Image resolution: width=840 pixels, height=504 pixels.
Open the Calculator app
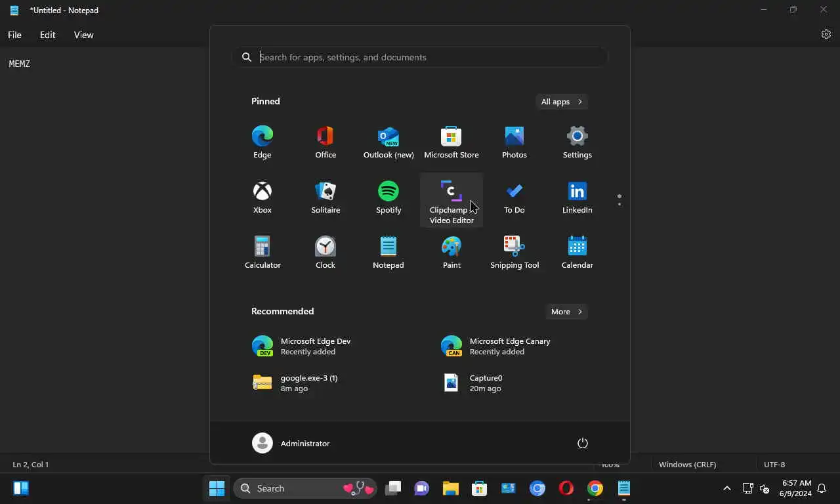(262, 253)
